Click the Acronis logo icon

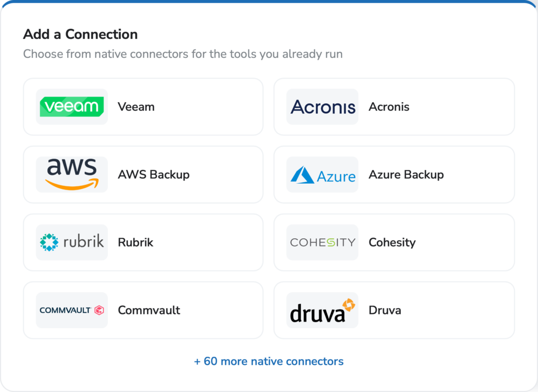click(x=323, y=107)
